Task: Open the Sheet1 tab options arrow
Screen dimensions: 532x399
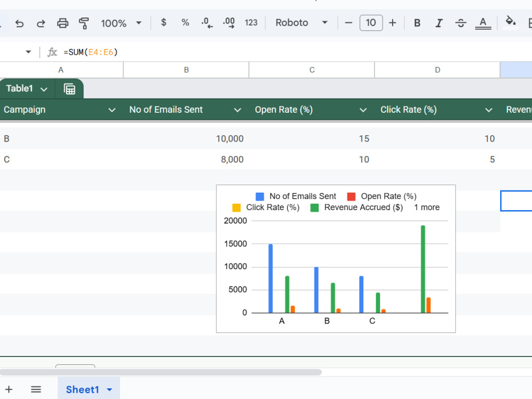Action: point(110,389)
